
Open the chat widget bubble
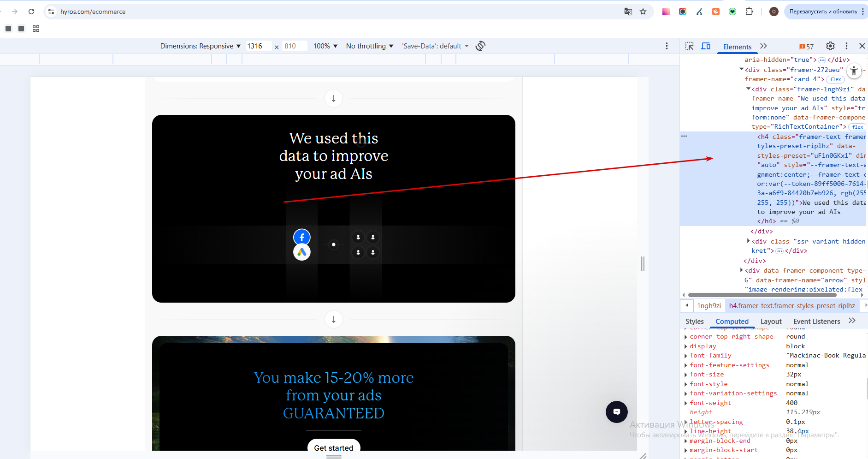(617, 412)
